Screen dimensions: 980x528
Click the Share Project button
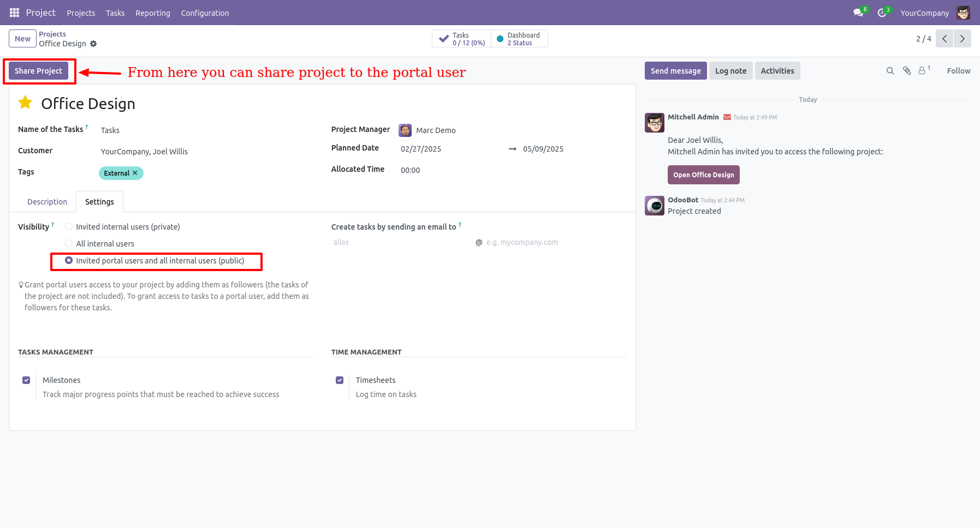point(38,71)
